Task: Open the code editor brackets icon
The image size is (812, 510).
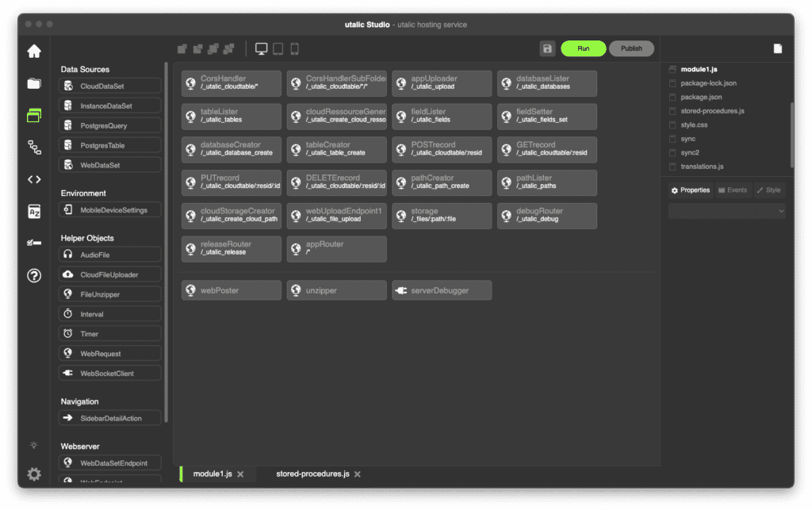Action: click(34, 179)
